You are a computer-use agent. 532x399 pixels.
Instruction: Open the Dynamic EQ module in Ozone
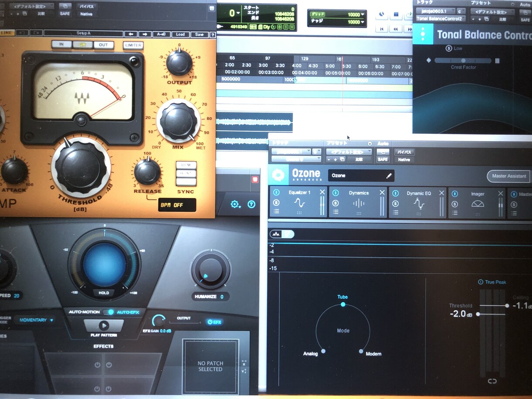[x=419, y=203]
